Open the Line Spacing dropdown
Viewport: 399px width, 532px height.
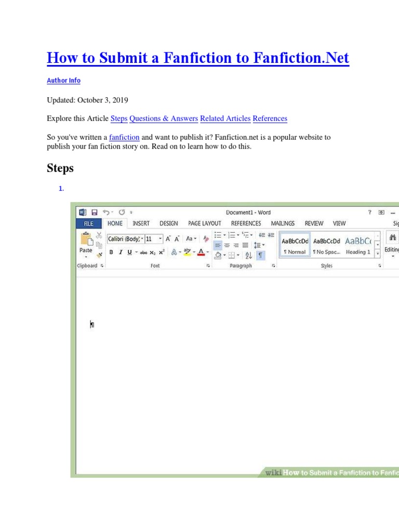click(x=259, y=245)
